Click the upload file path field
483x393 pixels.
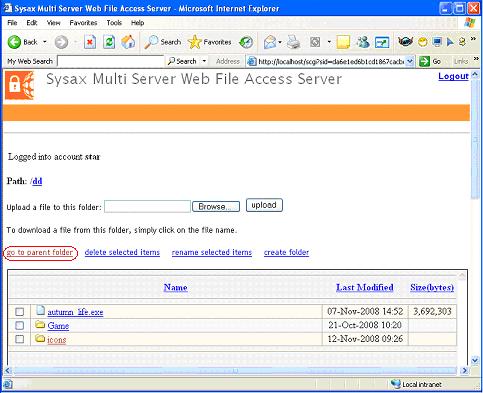(147, 207)
